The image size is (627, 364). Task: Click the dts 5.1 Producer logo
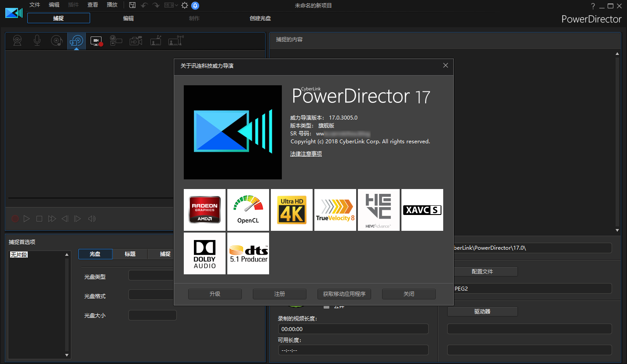click(x=248, y=253)
